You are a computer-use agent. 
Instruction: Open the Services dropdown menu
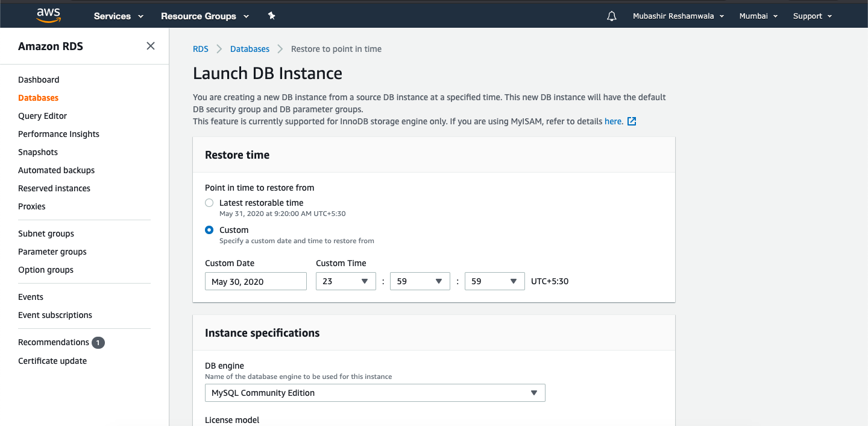click(x=119, y=16)
